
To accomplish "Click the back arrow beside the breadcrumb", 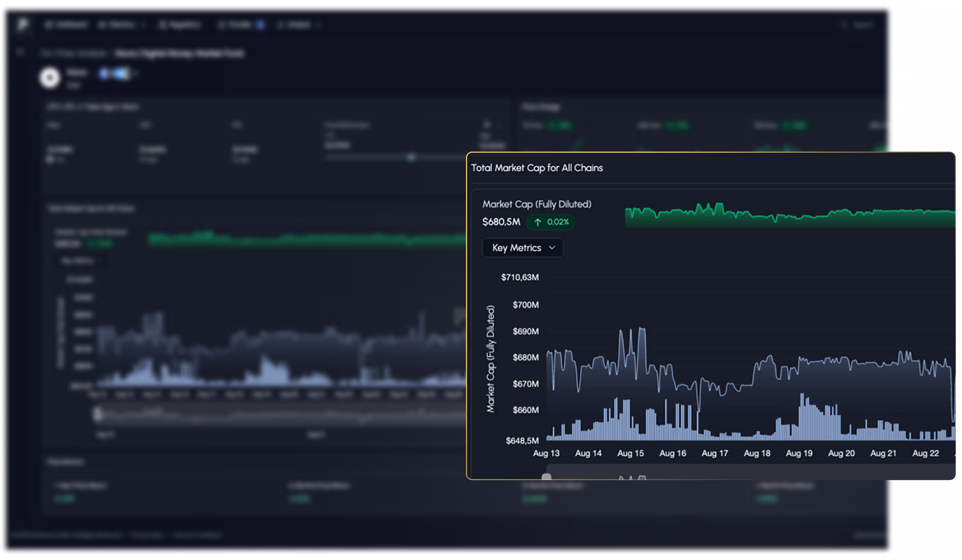I will (20, 52).
